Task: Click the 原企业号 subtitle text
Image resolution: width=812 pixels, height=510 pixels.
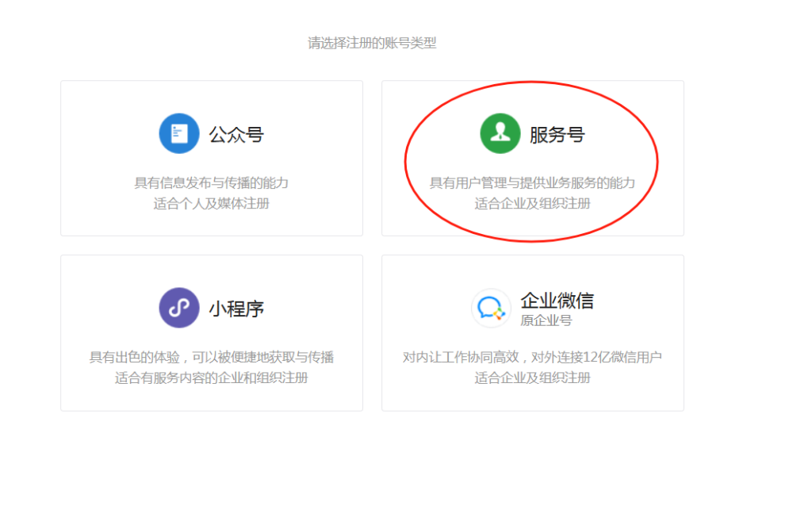Action: [546, 320]
